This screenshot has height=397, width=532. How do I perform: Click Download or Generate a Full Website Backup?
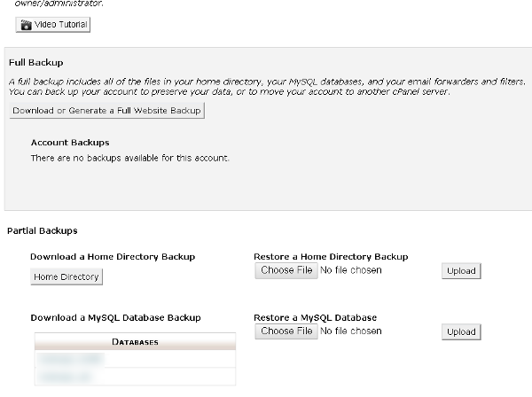[107, 110]
